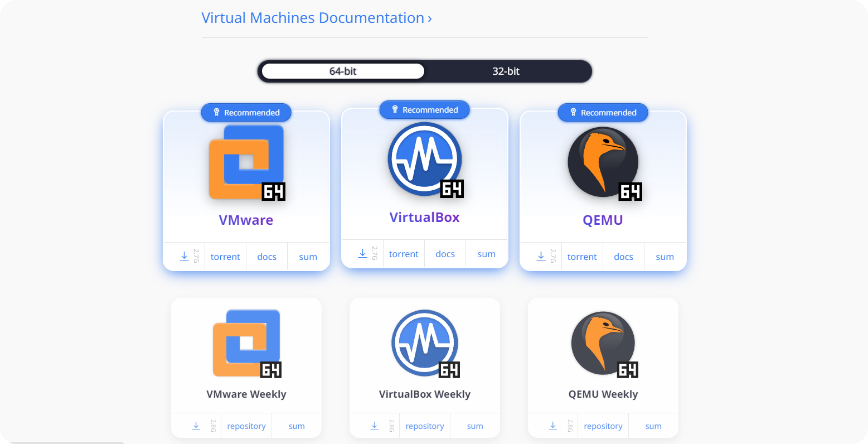868x444 pixels.
Task: Open repository for QEMU Weekly
Action: tap(603, 426)
